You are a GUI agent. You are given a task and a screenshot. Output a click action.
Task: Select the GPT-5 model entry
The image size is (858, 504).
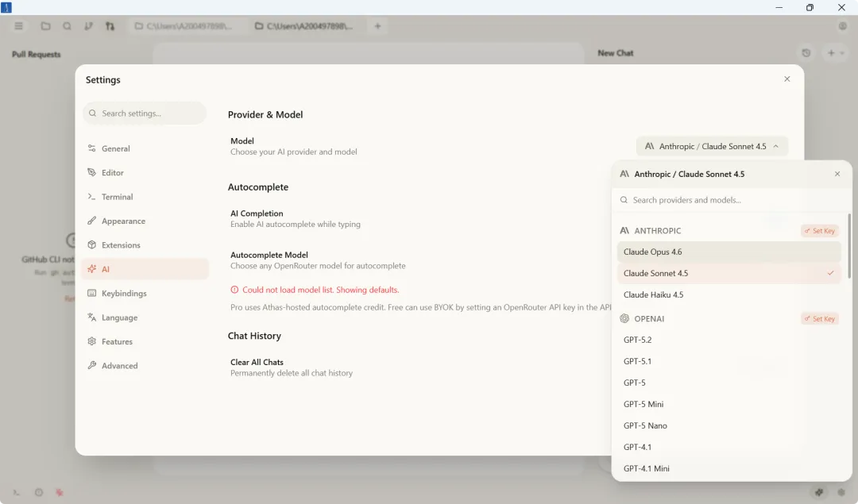(729, 382)
